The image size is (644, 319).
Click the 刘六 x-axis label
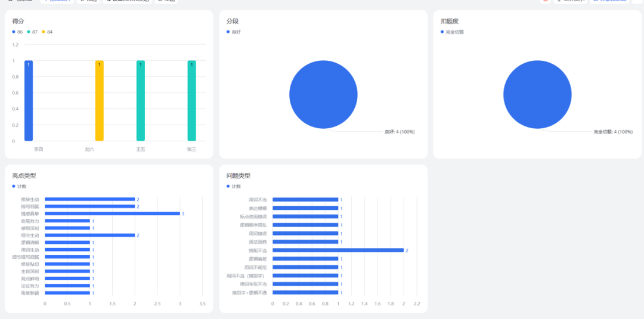tap(89, 150)
